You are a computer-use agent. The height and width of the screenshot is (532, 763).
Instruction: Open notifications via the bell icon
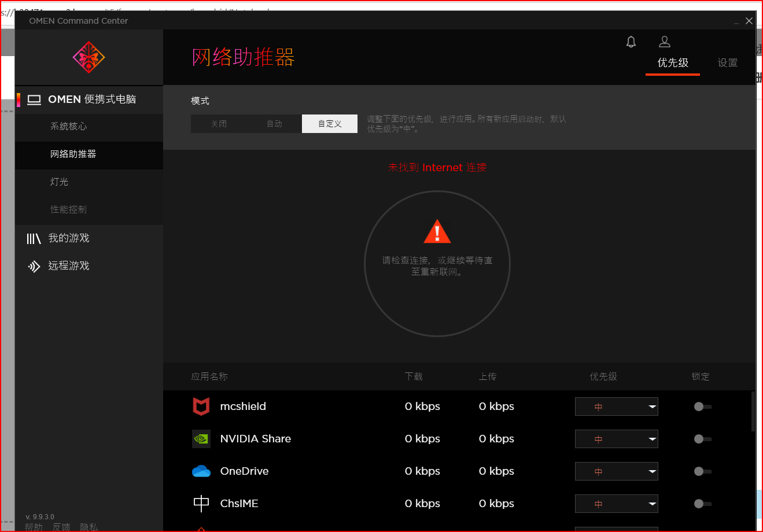click(x=631, y=41)
